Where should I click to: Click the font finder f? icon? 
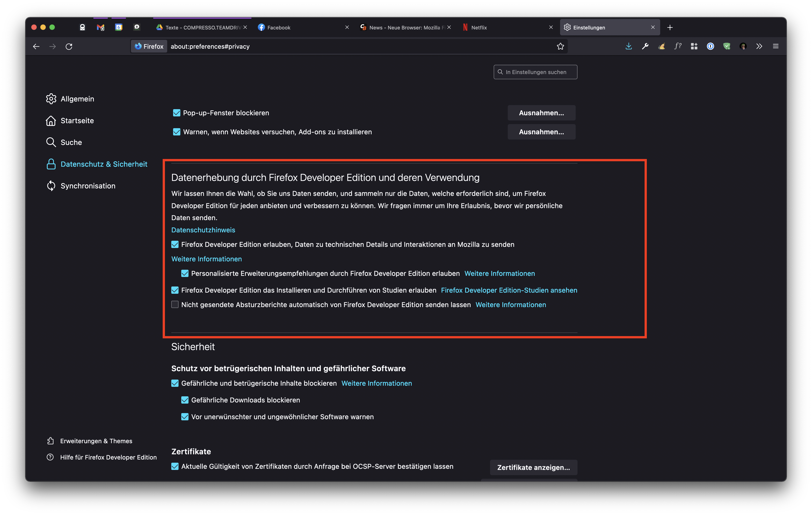(x=678, y=46)
